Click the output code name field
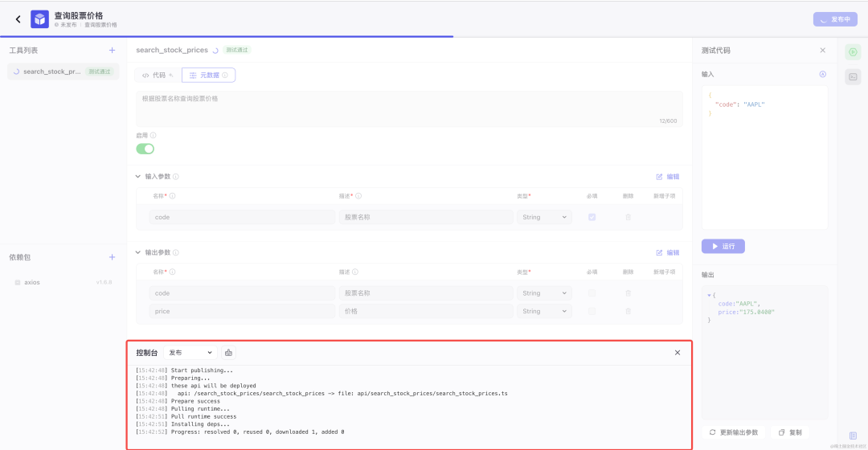This screenshot has width=868, height=450. pyautogui.click(x=242, y=292)
